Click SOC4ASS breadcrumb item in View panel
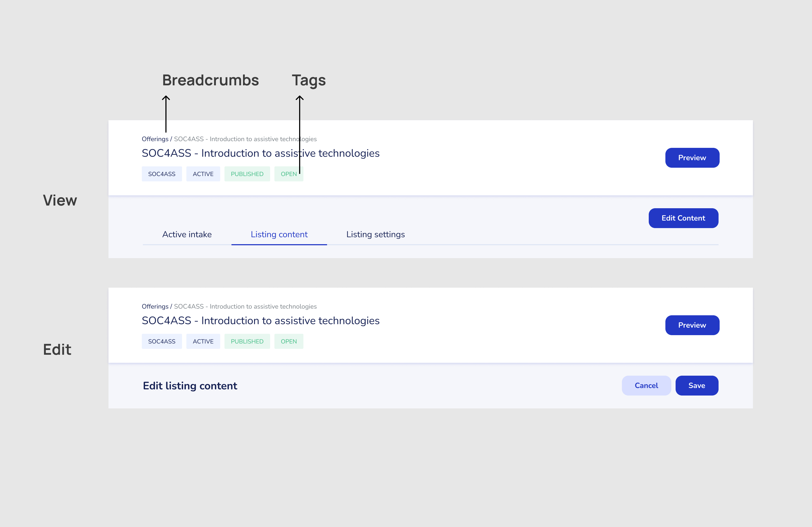The height and width of the screenshot is (527, 812). pos(245,139)
